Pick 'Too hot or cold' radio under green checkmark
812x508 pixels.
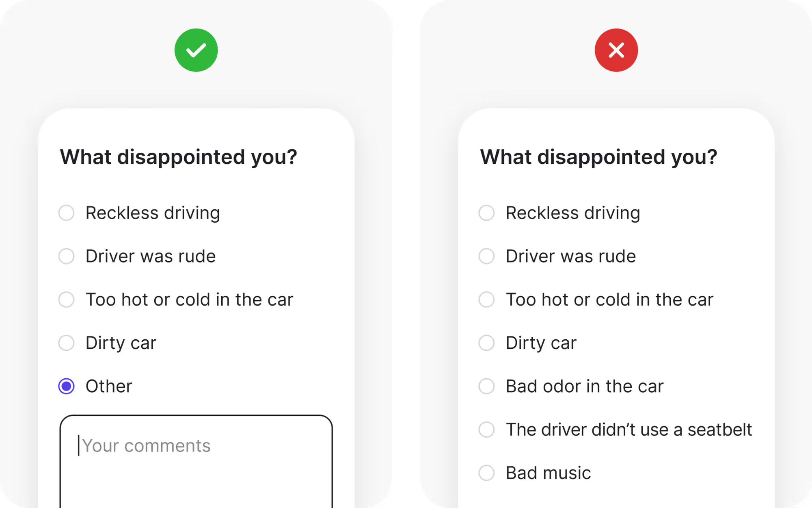[x=67, y=300]
